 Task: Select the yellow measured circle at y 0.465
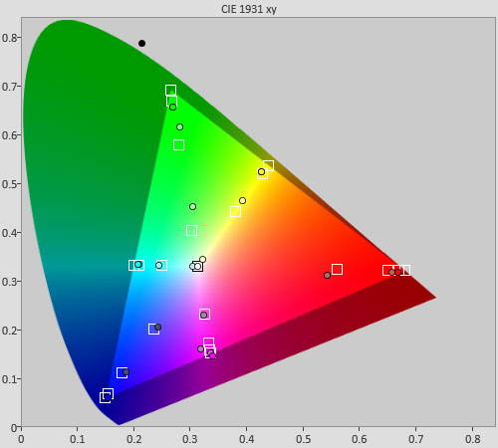(242, 200)
